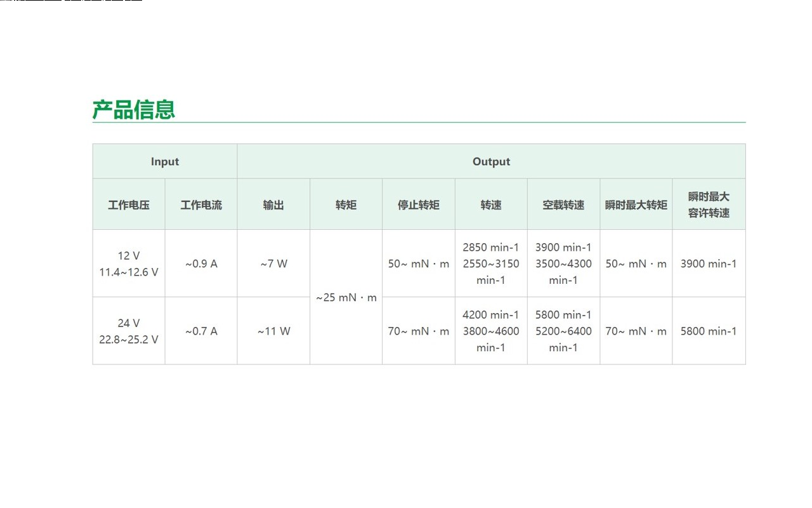812x508 pixels.
Task: Select the Output header cell
Action: 492,161
